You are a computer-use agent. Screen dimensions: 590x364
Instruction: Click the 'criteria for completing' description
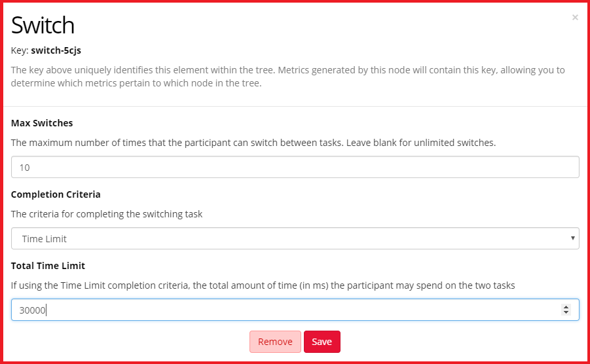tap(107, 214)
